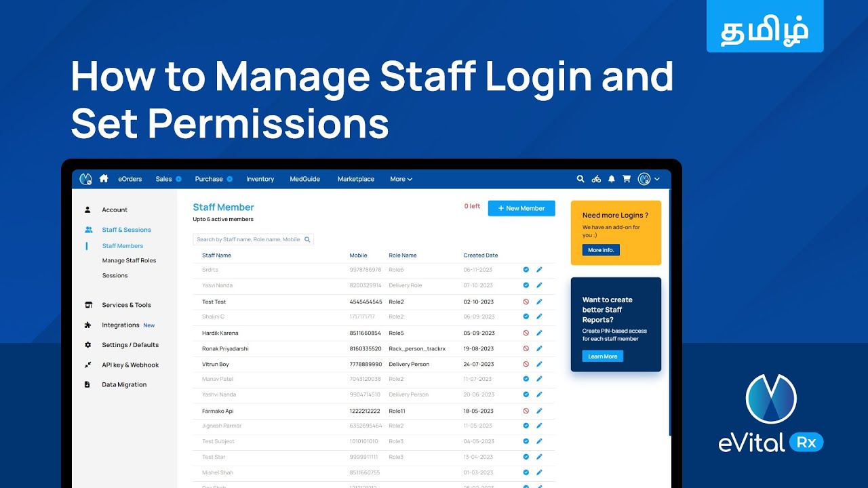
Task: Open the Marketplace menu
Action: 356,179
